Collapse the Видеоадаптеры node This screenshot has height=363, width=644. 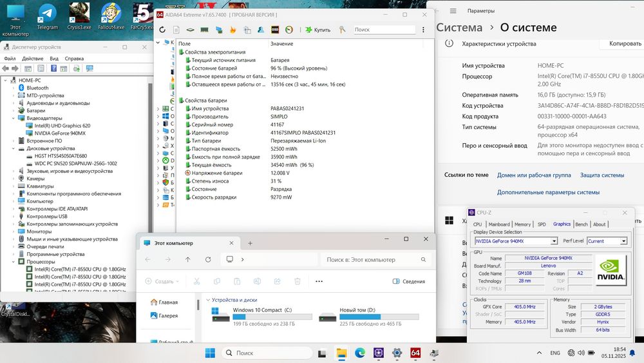(x=13, y=118)
